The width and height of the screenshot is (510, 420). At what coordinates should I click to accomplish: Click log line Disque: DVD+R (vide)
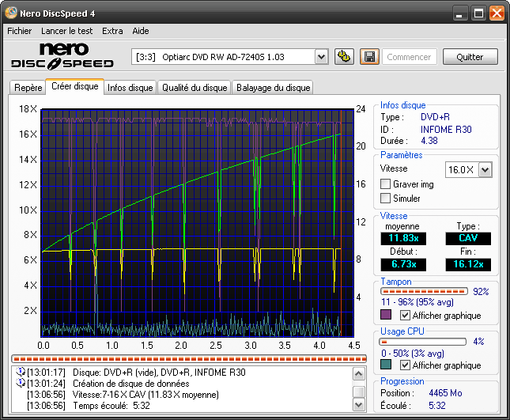(x=159, y=373)
